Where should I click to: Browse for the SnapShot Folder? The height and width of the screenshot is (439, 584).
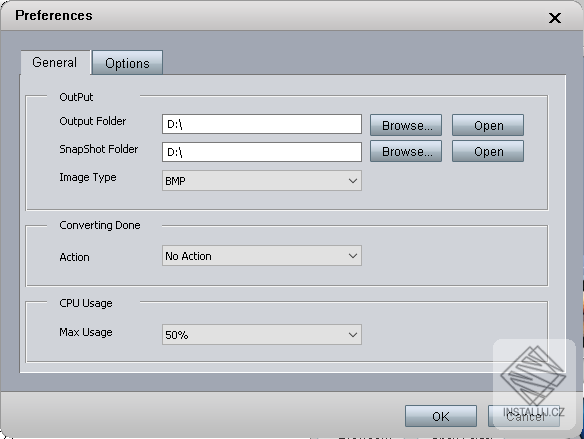pyautogui.click(x=406, y=151)
